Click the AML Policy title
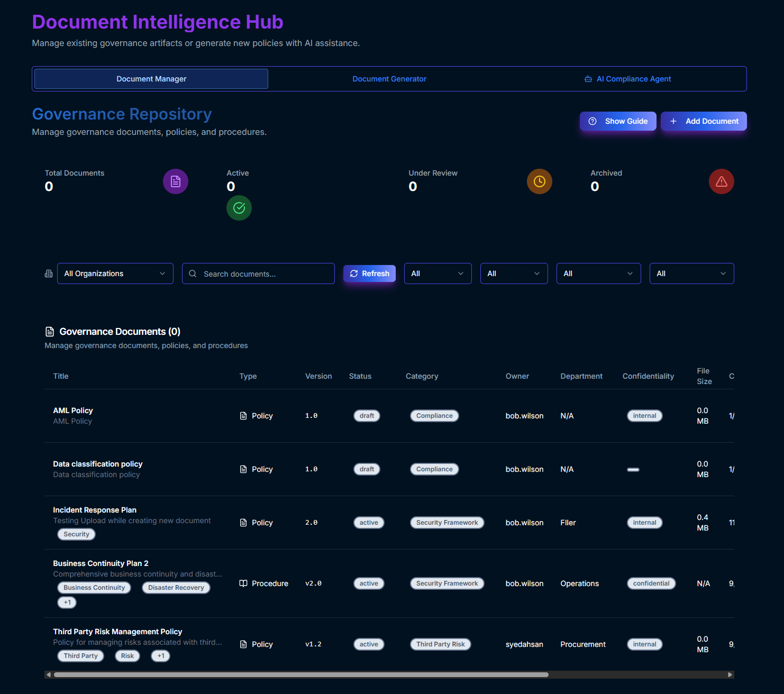This screenshot has height=694, width=784. 73,410
